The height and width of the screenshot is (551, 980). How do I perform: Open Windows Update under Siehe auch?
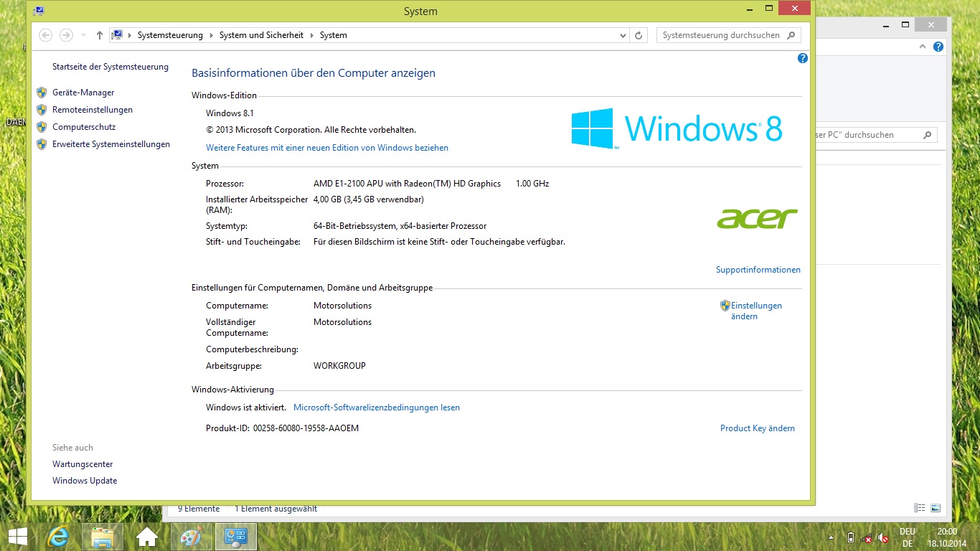pos(85,481)
